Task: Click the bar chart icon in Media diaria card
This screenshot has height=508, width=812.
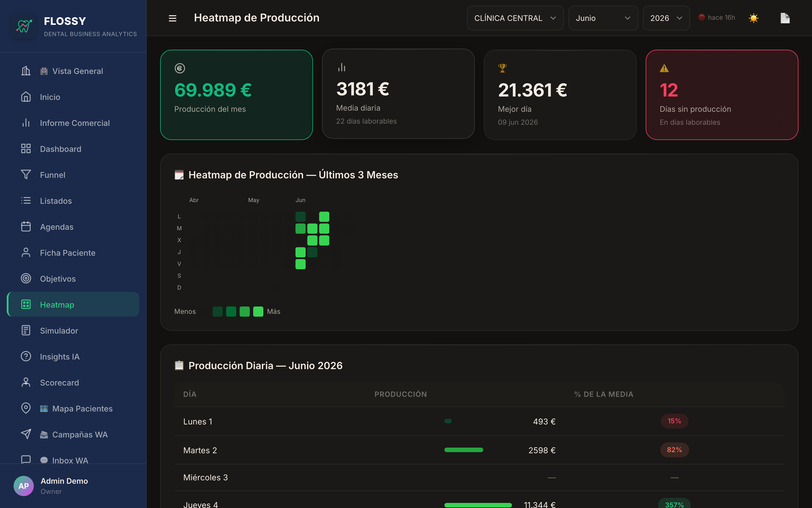Action: [x=342, y=67]
